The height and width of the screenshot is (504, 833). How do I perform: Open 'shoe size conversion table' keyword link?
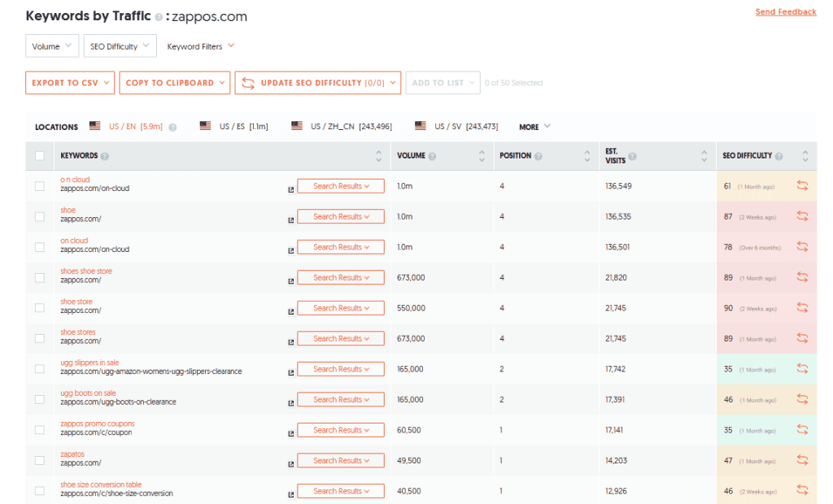pyautogui.click(x=101, y=484)
